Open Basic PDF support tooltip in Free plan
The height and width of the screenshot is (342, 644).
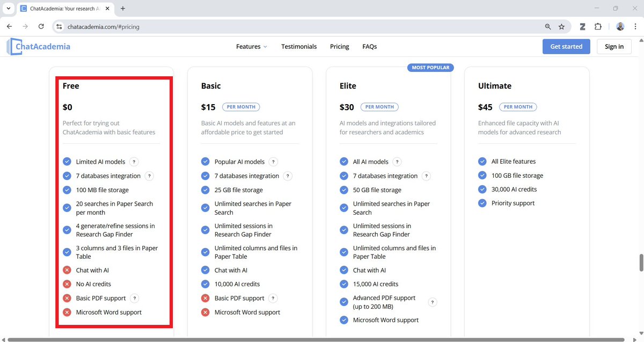[134, 298]
